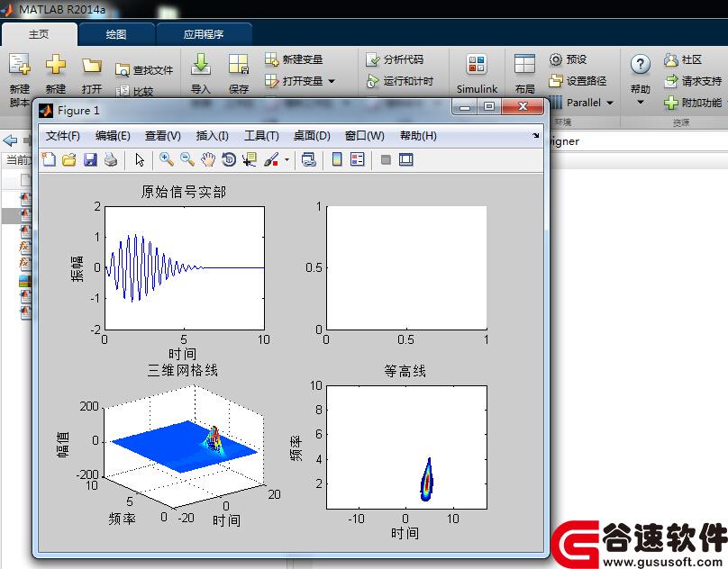Screen dimensions: 728x569
Task: Expand the brush color dropdown arrow
Action: (287, 160)
